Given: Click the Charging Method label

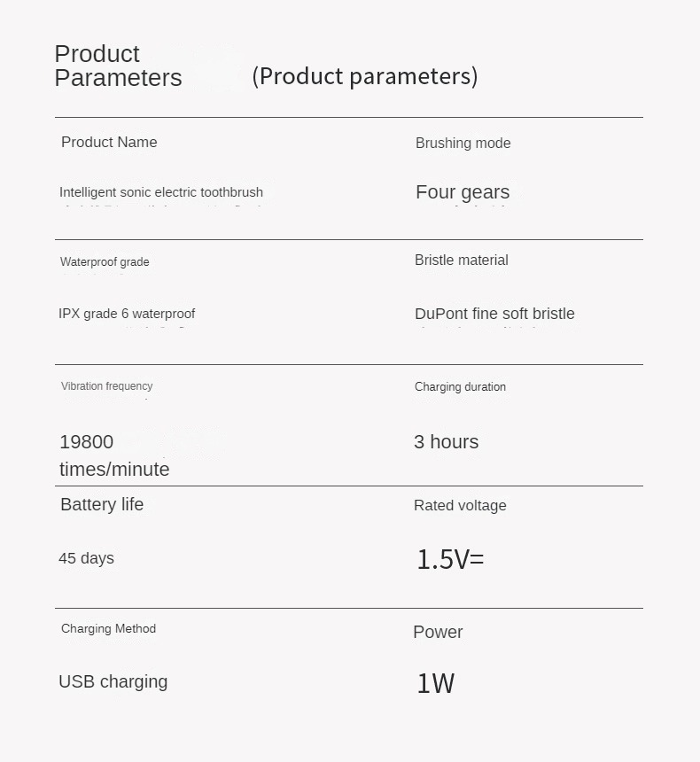Looking at the screenshot, I should (x=108, y=628).
